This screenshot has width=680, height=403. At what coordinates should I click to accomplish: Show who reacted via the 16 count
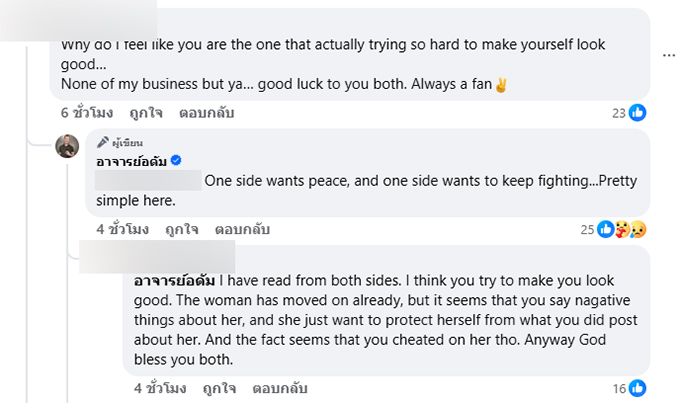point(619,387)
